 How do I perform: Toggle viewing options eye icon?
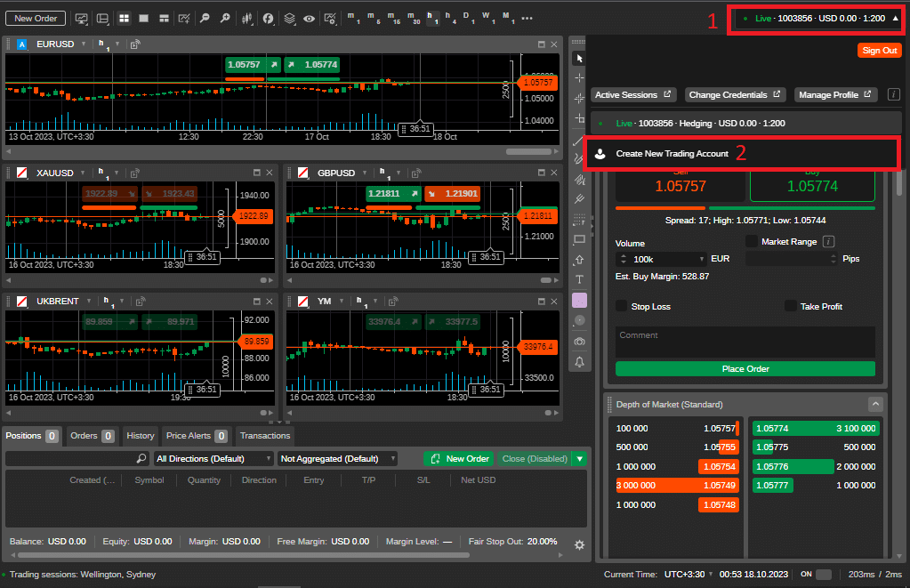coord(310,19)
